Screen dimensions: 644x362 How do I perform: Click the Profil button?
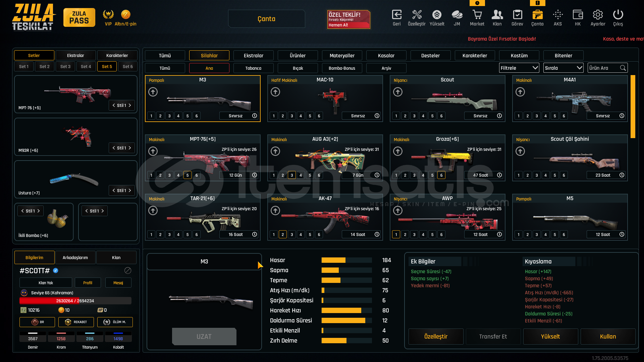point(88,283)
